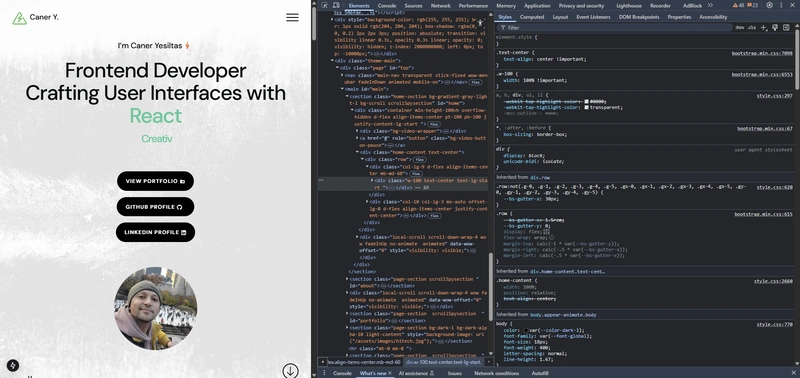Click the warnings count 48 indicator
This screenshot has width=800, height=378.
coord(738,5)
